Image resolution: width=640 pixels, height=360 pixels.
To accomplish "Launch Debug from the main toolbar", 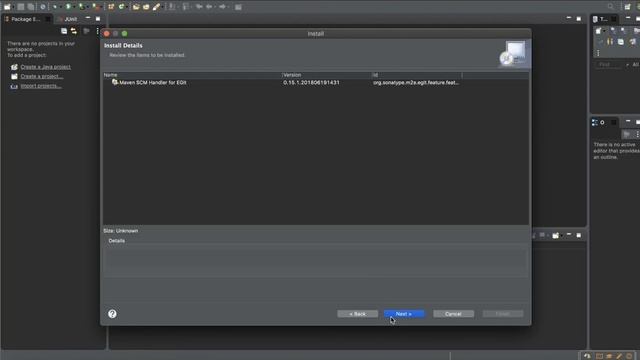I will pyautogui.click(x=55, y=7).
